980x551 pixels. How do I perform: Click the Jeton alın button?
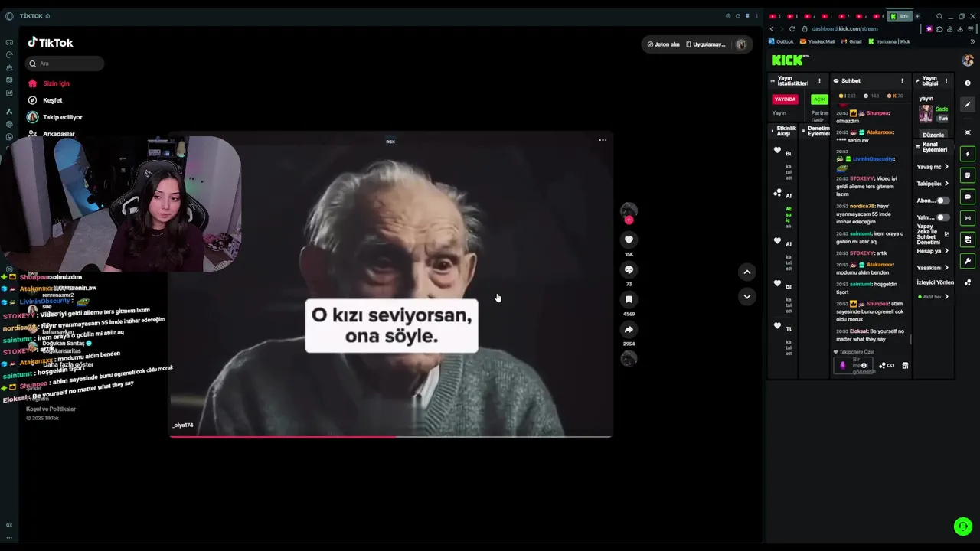663,44
